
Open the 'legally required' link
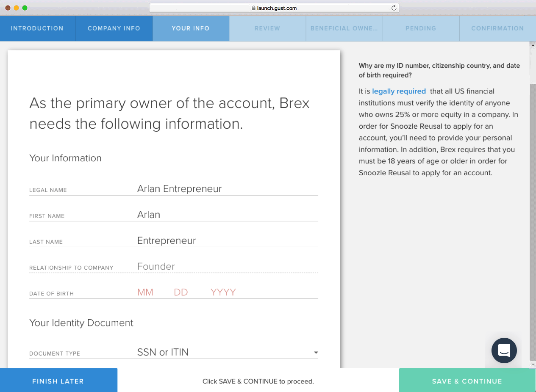pyautogui.click(x=399, y=91)
